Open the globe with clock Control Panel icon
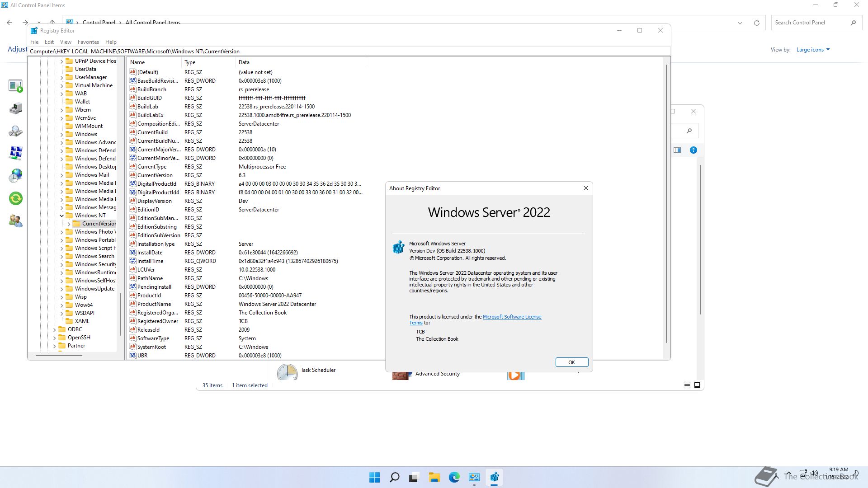The height and width of the screenshot is (488, 868). [x=16, y=175]
